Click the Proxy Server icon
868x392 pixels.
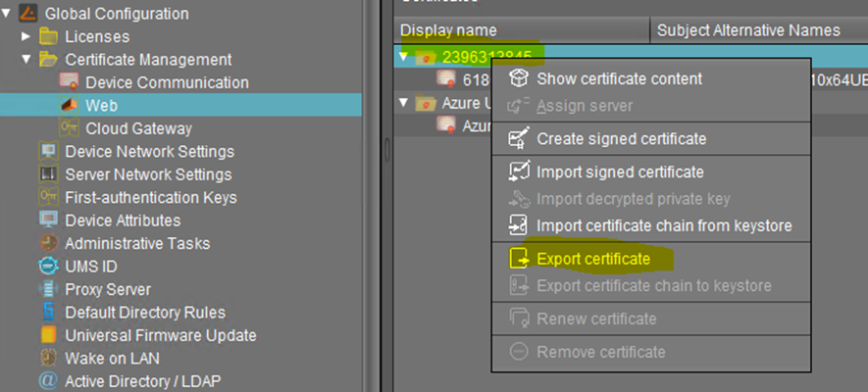pyautogui.click(x=48, y=289)
